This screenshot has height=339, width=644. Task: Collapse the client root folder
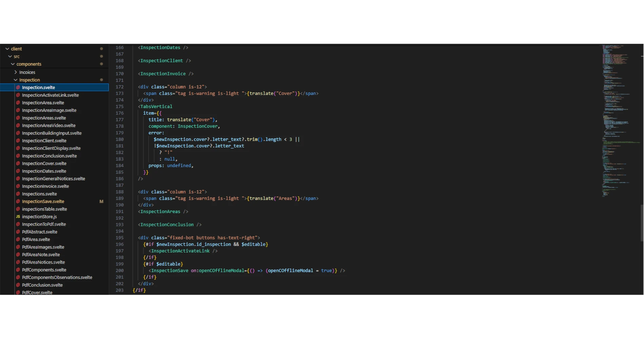[7, 49]
